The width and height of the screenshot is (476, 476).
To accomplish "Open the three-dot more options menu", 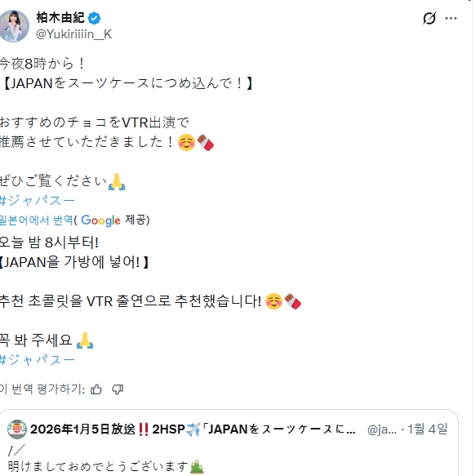I will point(451,19).
